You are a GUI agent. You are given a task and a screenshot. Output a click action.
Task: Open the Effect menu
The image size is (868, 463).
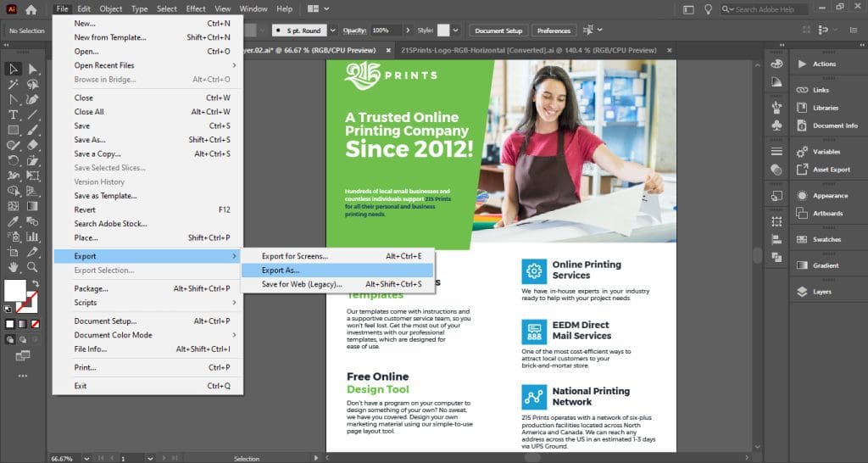point(196,8)
